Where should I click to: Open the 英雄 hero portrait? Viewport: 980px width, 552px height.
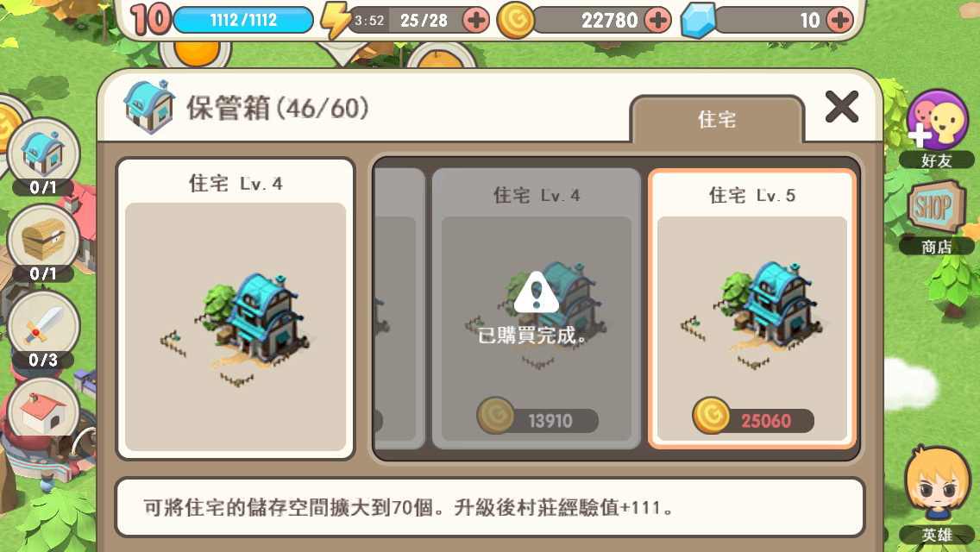coord(936,494)
